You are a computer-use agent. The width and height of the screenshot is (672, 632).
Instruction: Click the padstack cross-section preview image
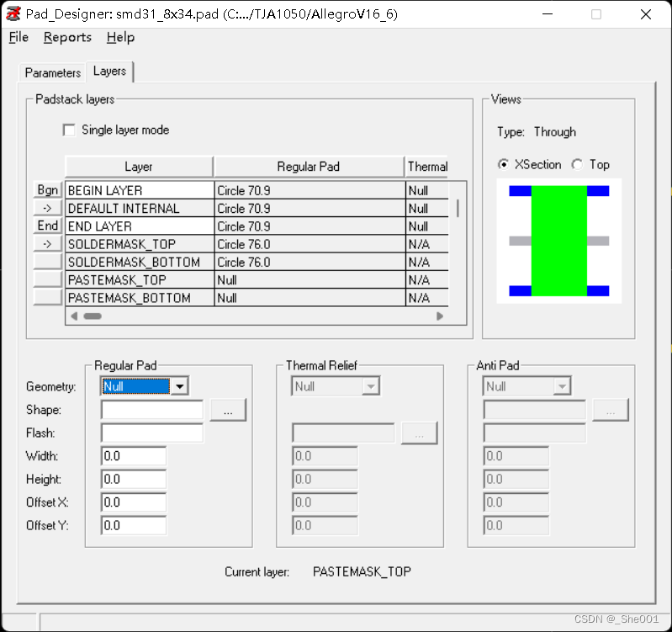(558, 241)
